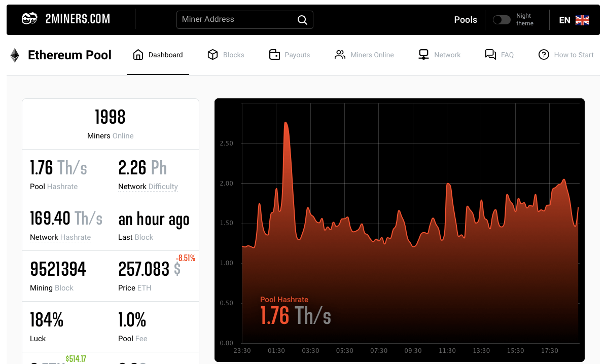606x364 pixels.
Task: Click the Miners Online people icon
Action: (x=340, y=55)
